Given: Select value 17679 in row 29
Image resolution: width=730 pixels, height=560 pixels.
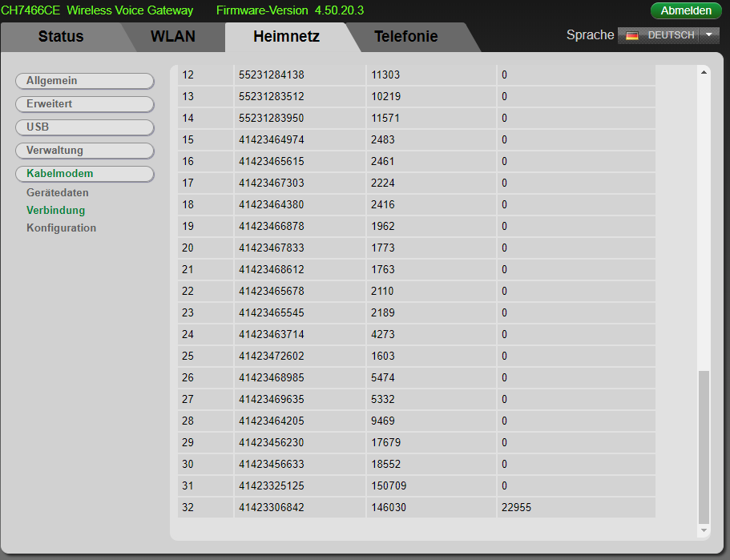Looking at the screenshot, I should click(x=386, y=443).
